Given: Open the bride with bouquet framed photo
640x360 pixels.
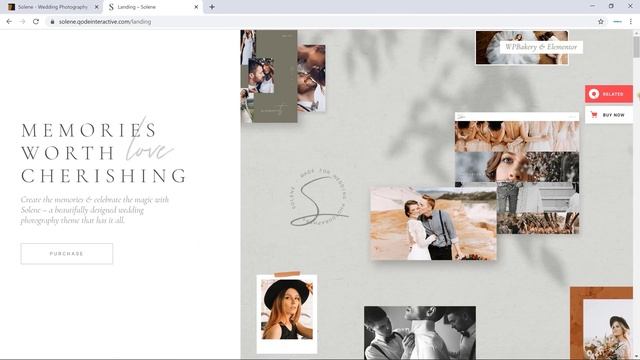Looking at the screenshot, I should (x=601, y=323).
